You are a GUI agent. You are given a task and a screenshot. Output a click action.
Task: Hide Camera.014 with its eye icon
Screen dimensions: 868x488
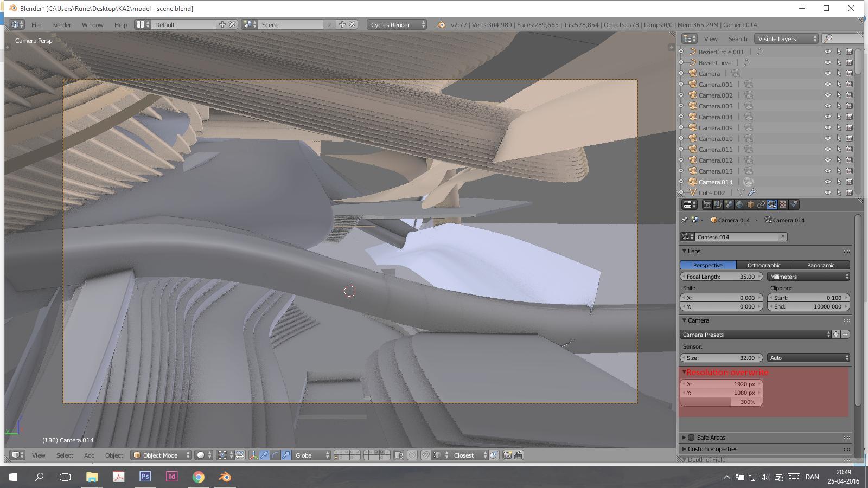(828, 182)
